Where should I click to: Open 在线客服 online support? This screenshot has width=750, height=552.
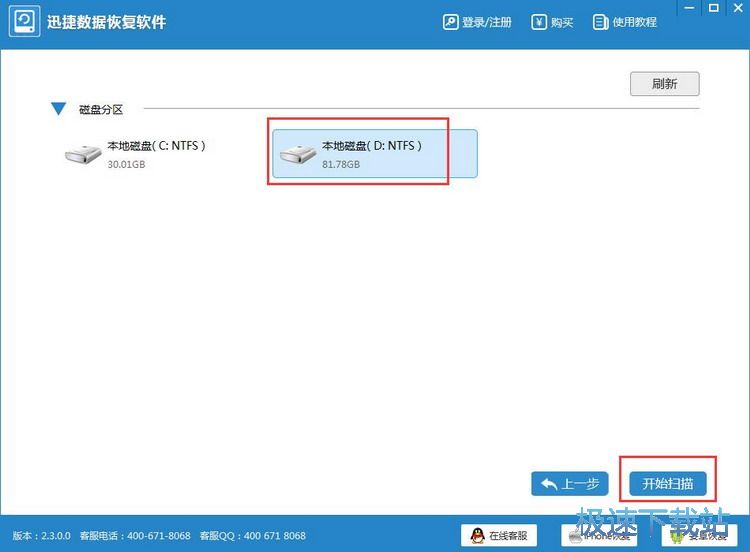(x=499, y=535)
